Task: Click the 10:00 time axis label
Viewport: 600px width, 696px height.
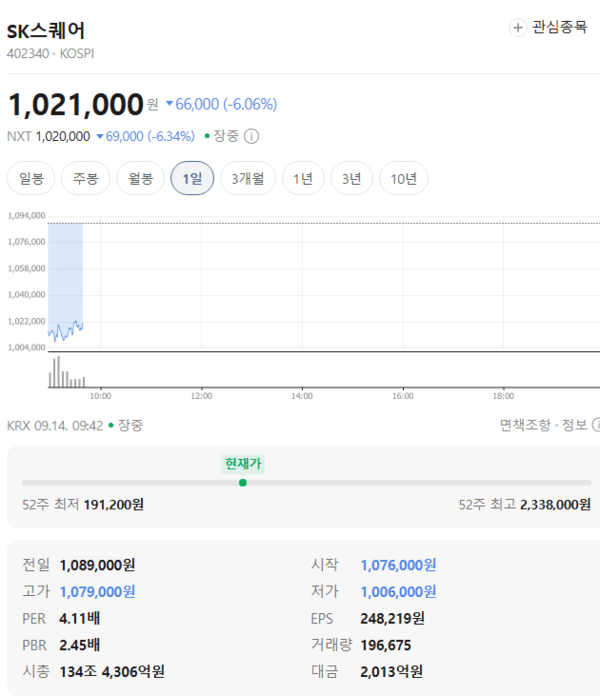Action: tap(101, 396)
